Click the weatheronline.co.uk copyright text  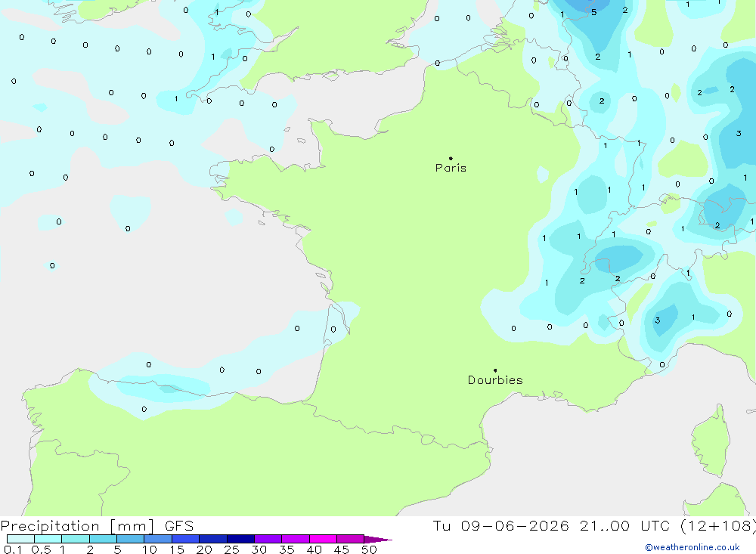pyautogui.click(x=692, y=547)
